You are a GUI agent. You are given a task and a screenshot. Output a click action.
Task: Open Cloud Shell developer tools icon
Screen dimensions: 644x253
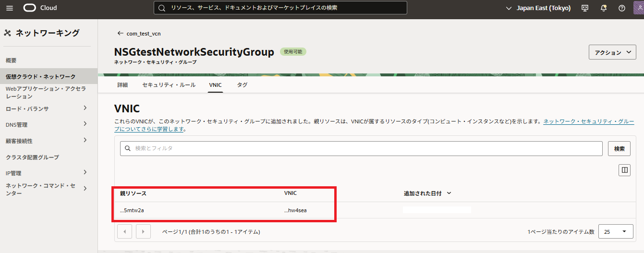[585, 8]
